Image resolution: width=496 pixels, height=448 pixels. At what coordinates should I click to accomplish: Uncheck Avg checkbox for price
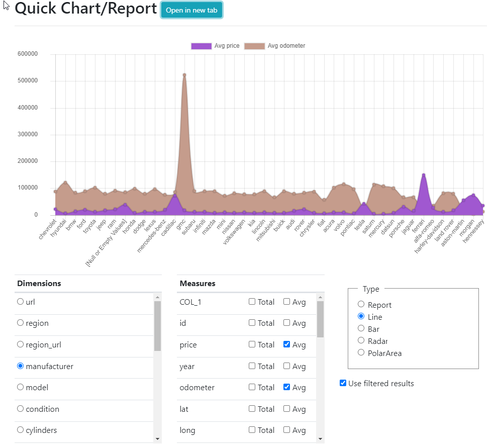tap(286, 344)
